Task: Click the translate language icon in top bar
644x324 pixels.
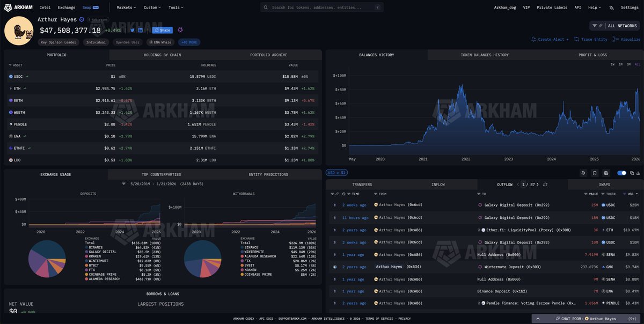Action: [611, 8]
